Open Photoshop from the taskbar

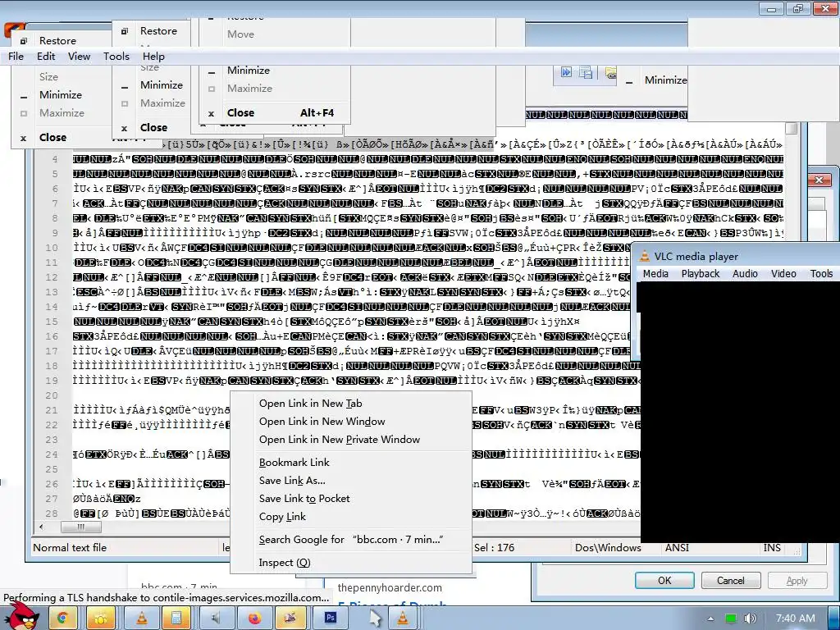coord(330,619)
